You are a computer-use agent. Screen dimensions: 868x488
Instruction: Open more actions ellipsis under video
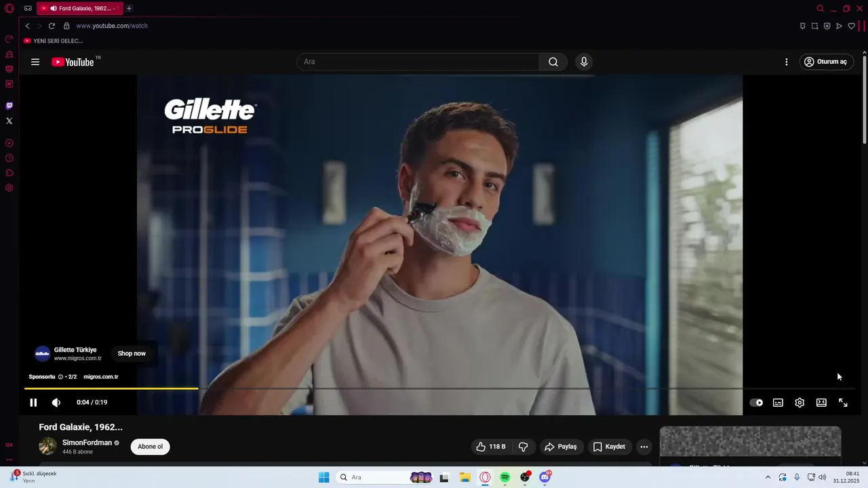click(644, 447)
